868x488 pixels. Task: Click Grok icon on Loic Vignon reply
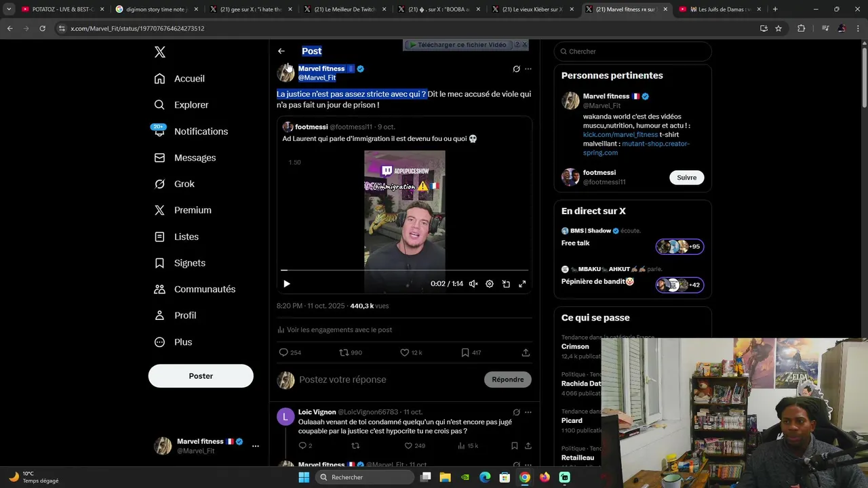pyautogui.click(x=516, y=412)
